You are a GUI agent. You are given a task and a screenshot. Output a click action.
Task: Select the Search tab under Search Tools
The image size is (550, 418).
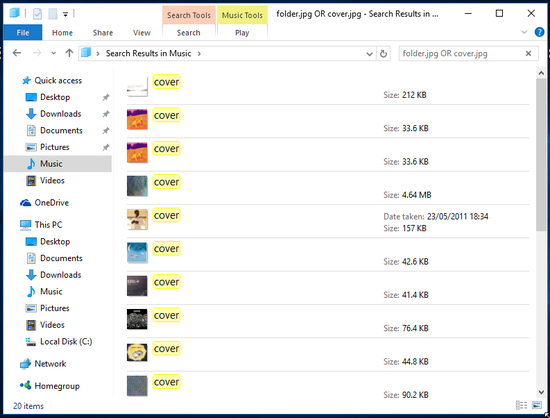coord(188,33)
